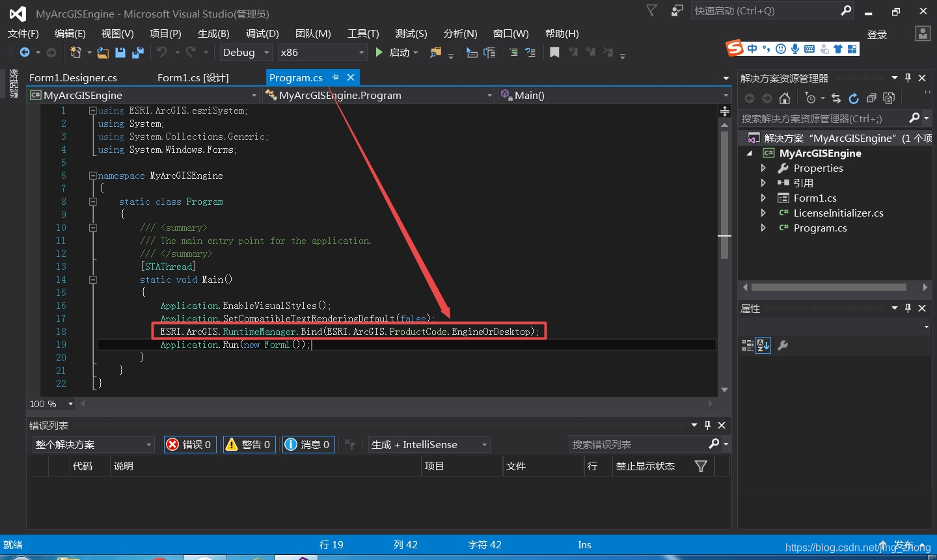Click the New Project toolbar icon
This screenshot has height=560, width=937.
[x=75, y=52]
